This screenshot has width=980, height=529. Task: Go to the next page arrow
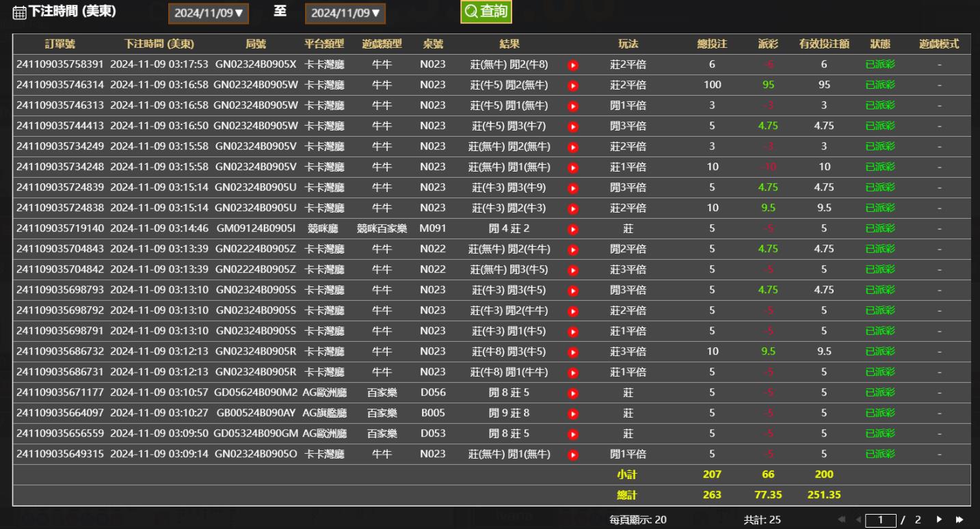pos(938,520)
